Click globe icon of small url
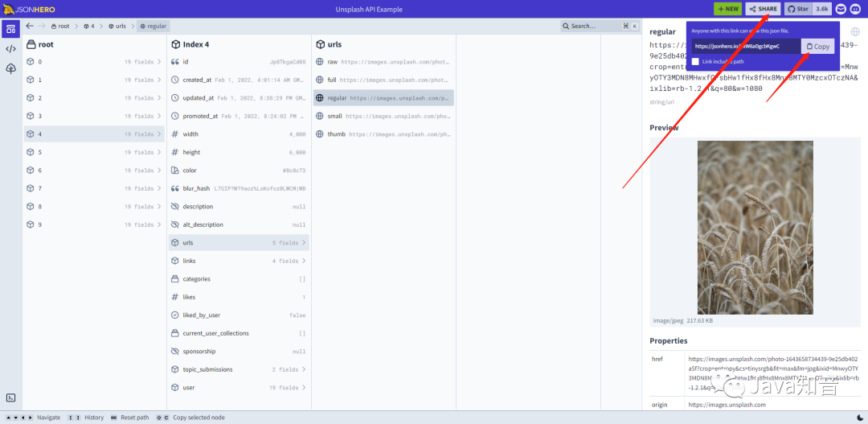The width and height of the screenshot is (868, 424). coord(319,116)
